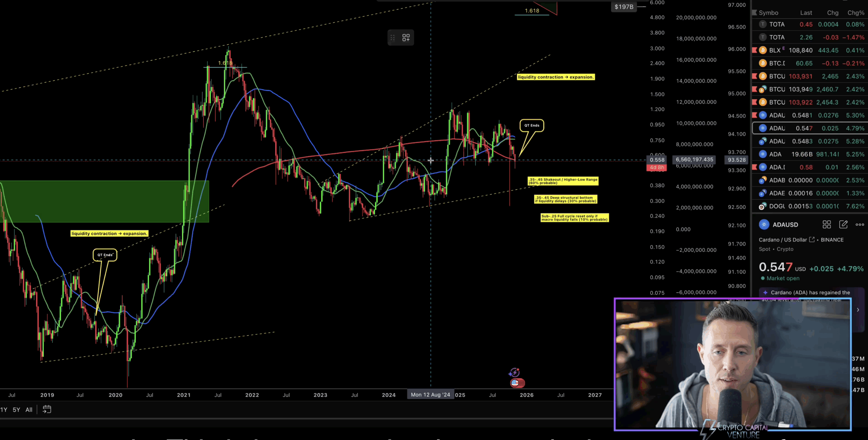Open the three-dots more menu for ADAUSD
Viewport: 868px width, 440px height.
pos(860,225)
